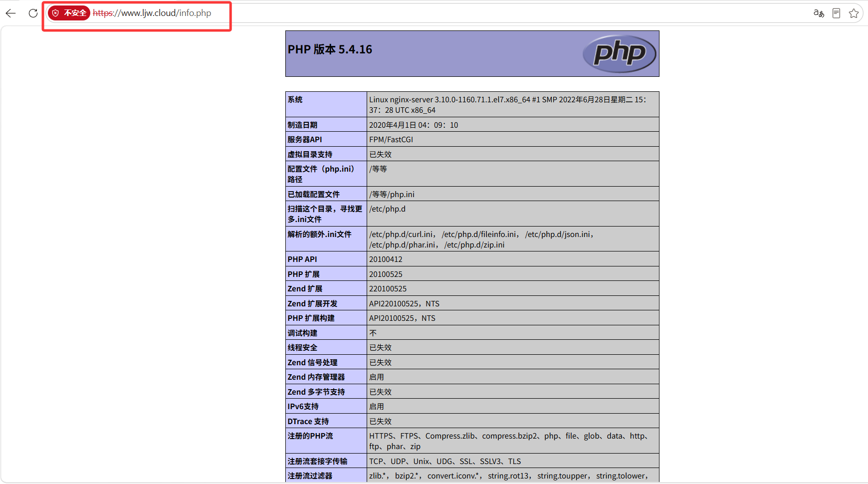Select the value 20100412

click(x=386, y=259)
